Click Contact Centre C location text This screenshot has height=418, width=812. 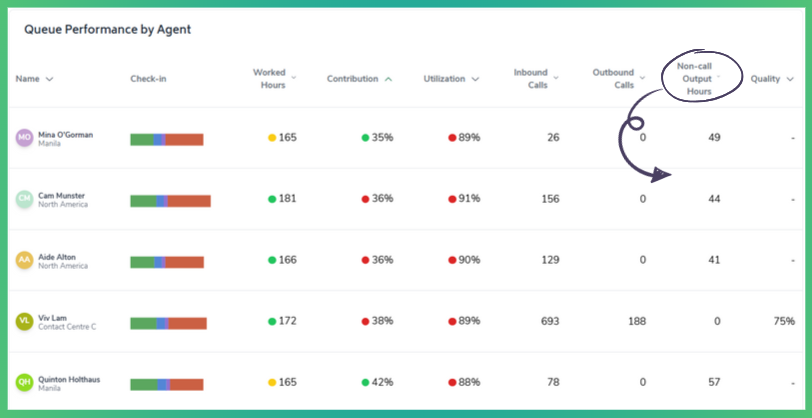[67, 327]
